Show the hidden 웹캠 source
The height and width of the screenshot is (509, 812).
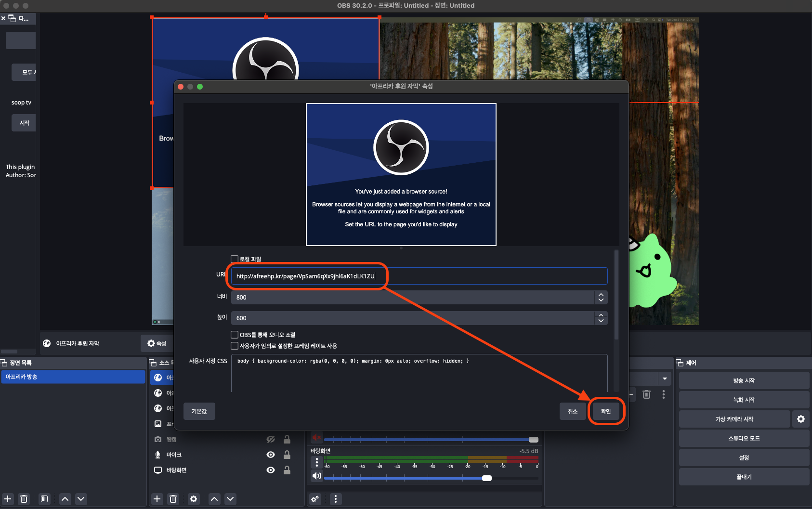(271, 439)
